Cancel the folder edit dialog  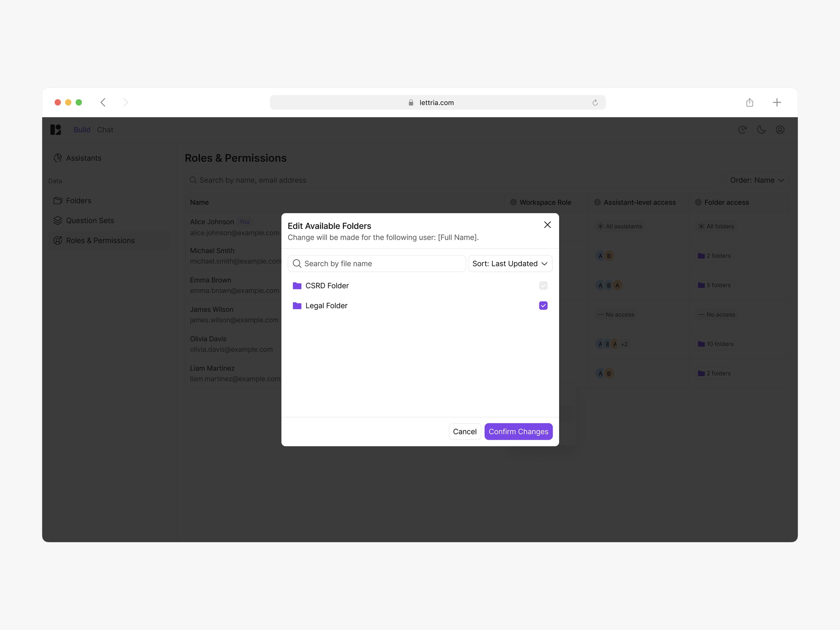[x=464, y=431]
